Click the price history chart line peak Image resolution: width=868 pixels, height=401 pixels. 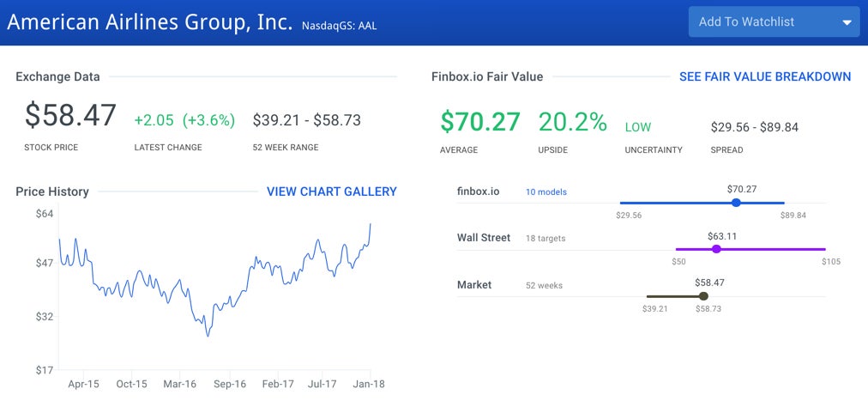point(371,224)
